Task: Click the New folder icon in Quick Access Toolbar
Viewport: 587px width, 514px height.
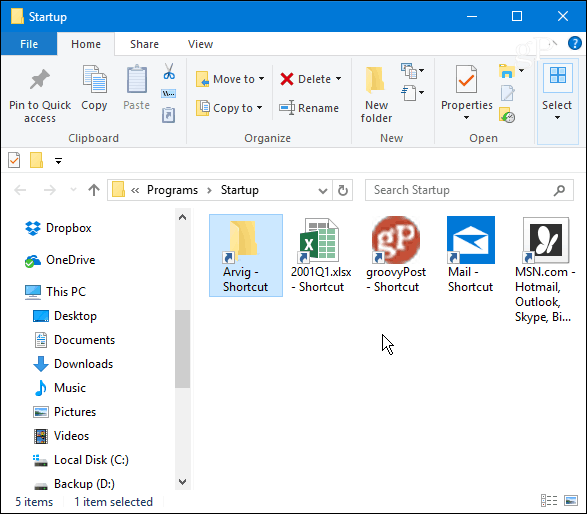Action: (x=36, y=160)
